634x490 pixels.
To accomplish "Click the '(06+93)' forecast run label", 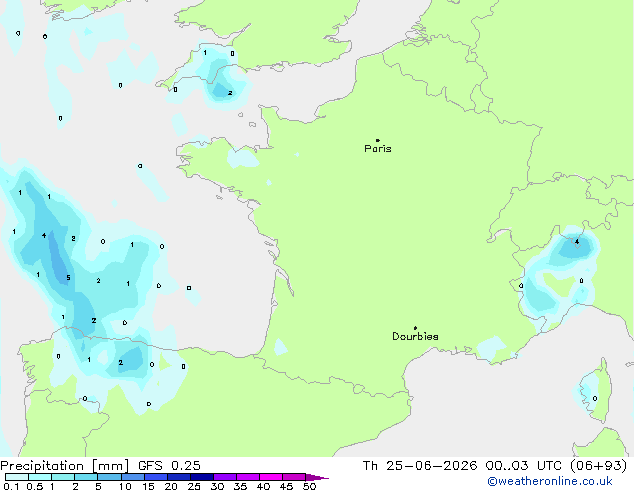I will pyautogui.click(x=598, y=466).
